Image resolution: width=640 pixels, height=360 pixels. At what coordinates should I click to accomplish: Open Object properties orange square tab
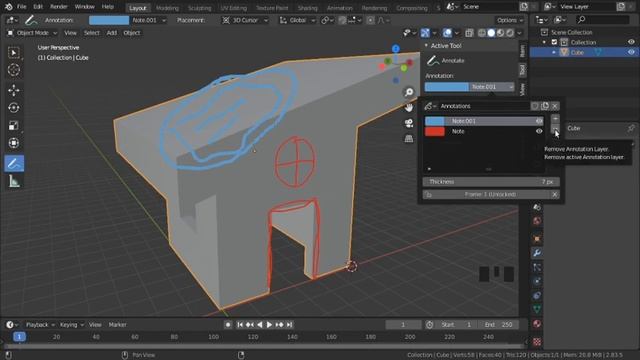tap(537, 239)
